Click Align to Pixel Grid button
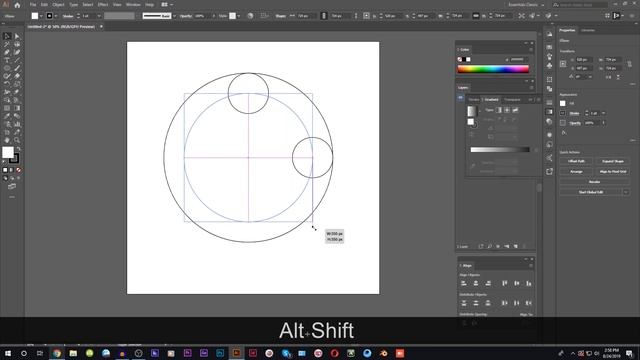640x360 pixels. (612, 171)
